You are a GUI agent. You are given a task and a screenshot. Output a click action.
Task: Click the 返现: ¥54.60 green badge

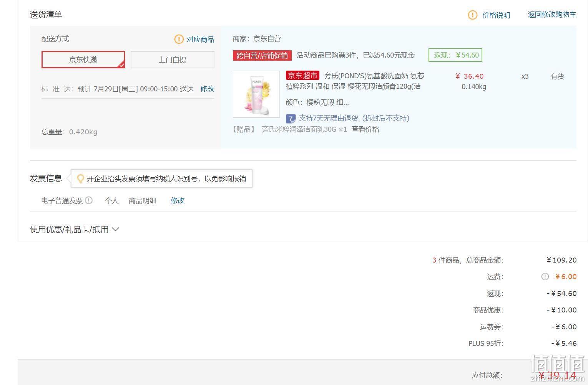(455, 55)
